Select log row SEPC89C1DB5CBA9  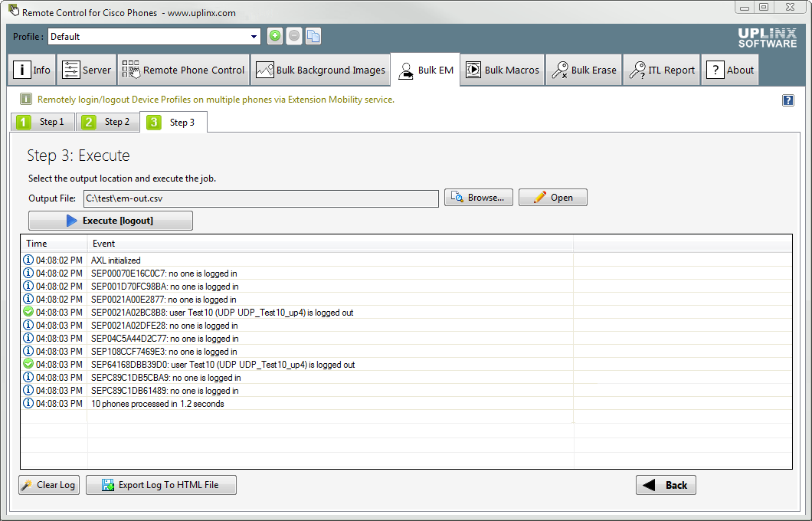coord(407,378)
